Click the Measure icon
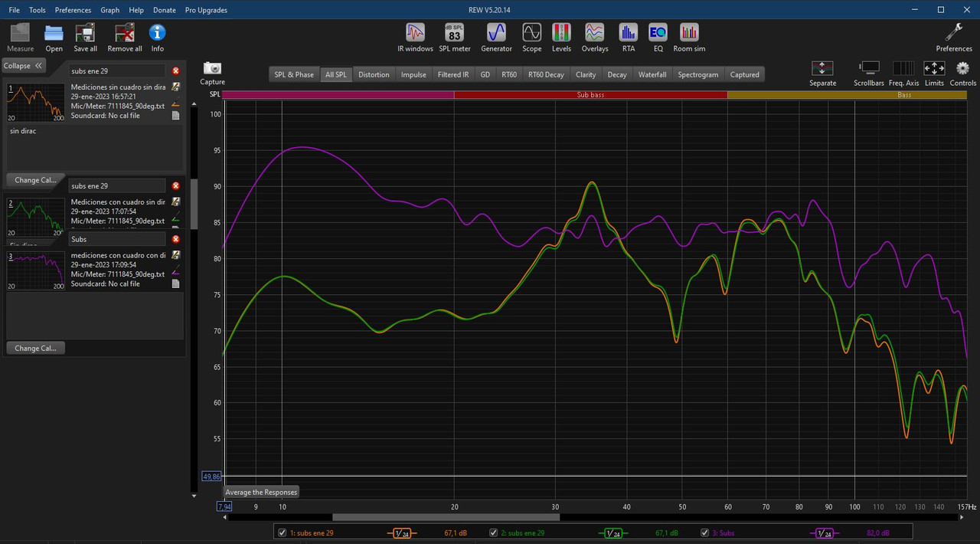 coord(20,38)
